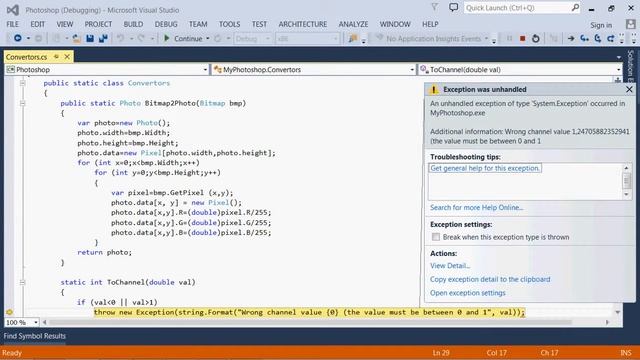Click 'Get general help for this exception'
Screen dimensions: 640x360
(x=485, y=168)
